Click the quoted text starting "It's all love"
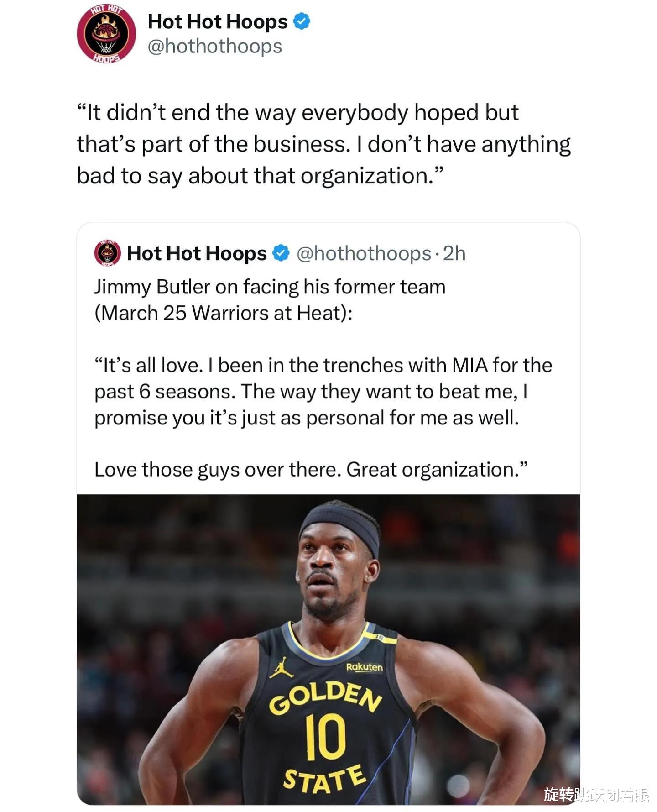Screen dimensions: 657x812 click(x=323, y=392)
